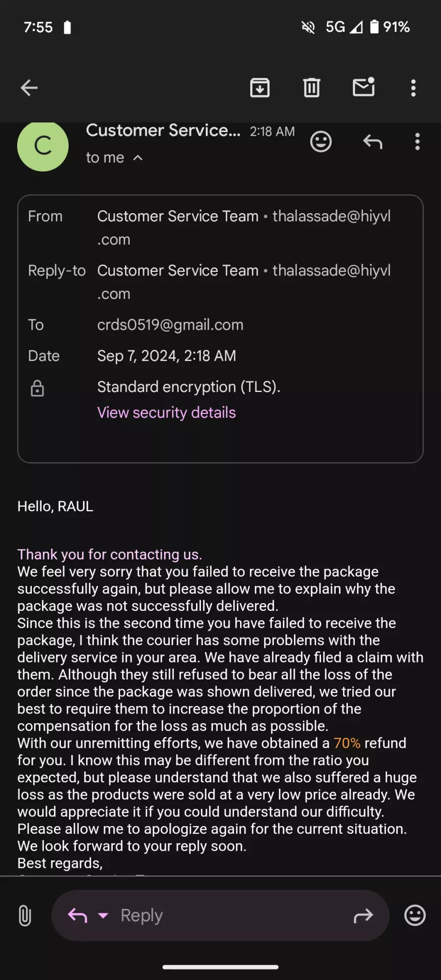Tap the crds0519@gmail.com recipient address
This screenshot has width=441, height=980.
(171, 325)
